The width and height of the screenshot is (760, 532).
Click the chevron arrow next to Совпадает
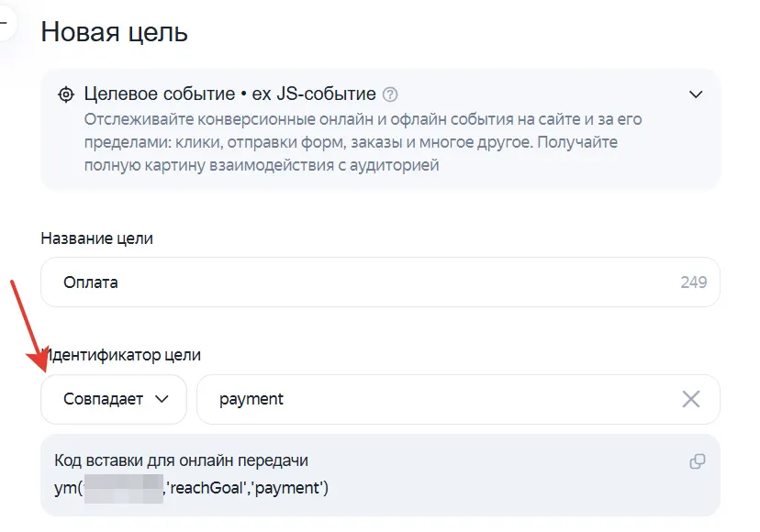(162, 399)
